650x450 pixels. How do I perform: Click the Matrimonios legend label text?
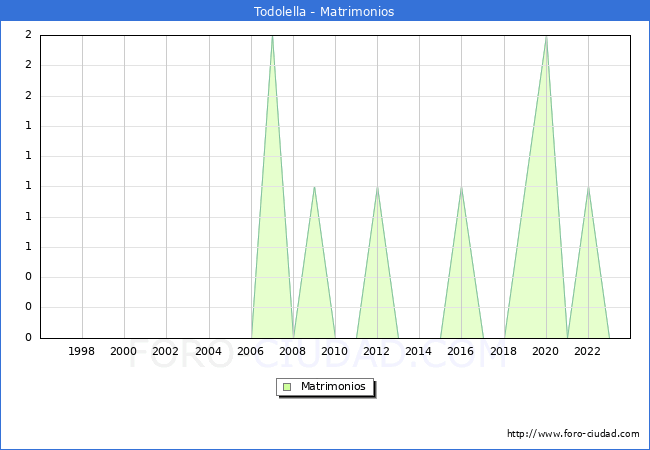pos(334,386)
